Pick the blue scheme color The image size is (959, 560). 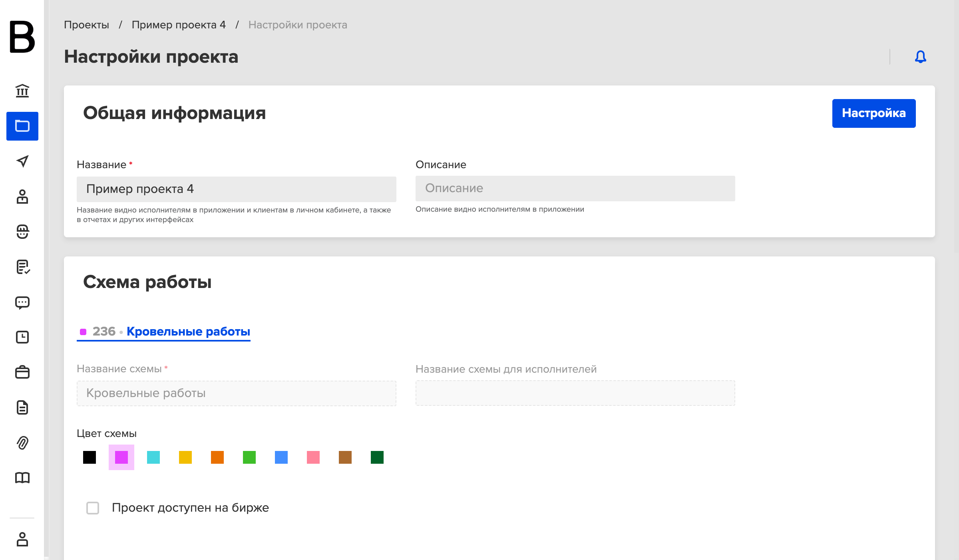[281, 457]
